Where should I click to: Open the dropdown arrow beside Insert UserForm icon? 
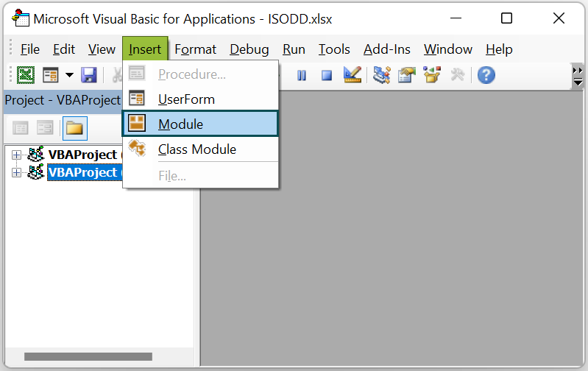pos(69,75)
